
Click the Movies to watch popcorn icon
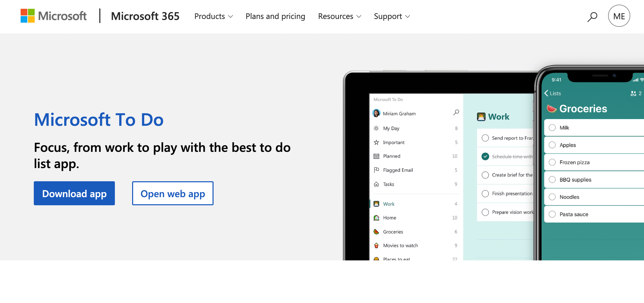[x=376, y=246]
